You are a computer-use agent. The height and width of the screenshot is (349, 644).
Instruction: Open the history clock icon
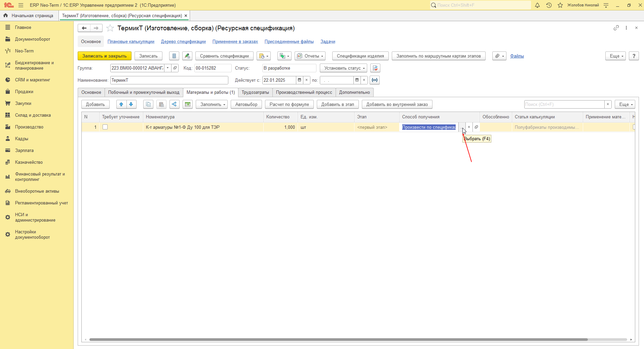(549, 5)
